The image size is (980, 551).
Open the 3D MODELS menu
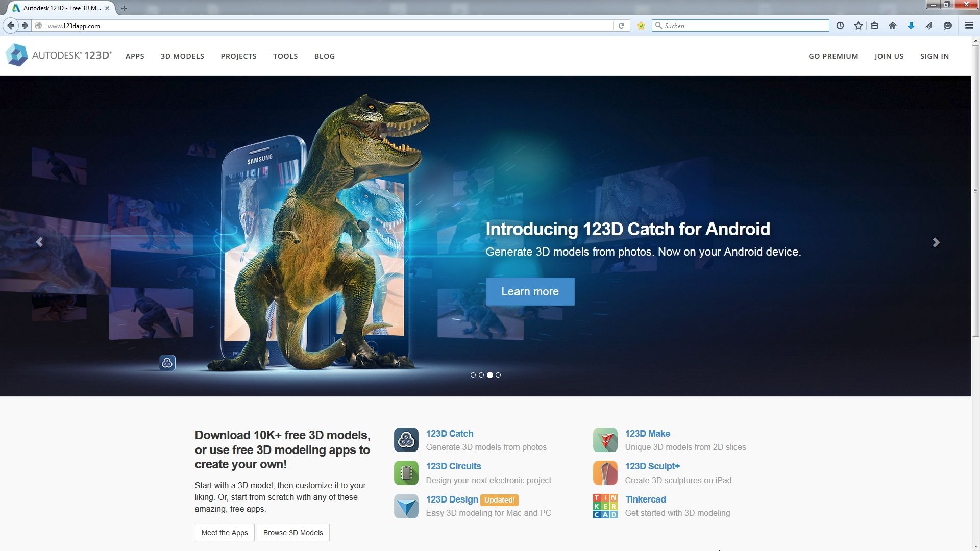click(182, 56)
